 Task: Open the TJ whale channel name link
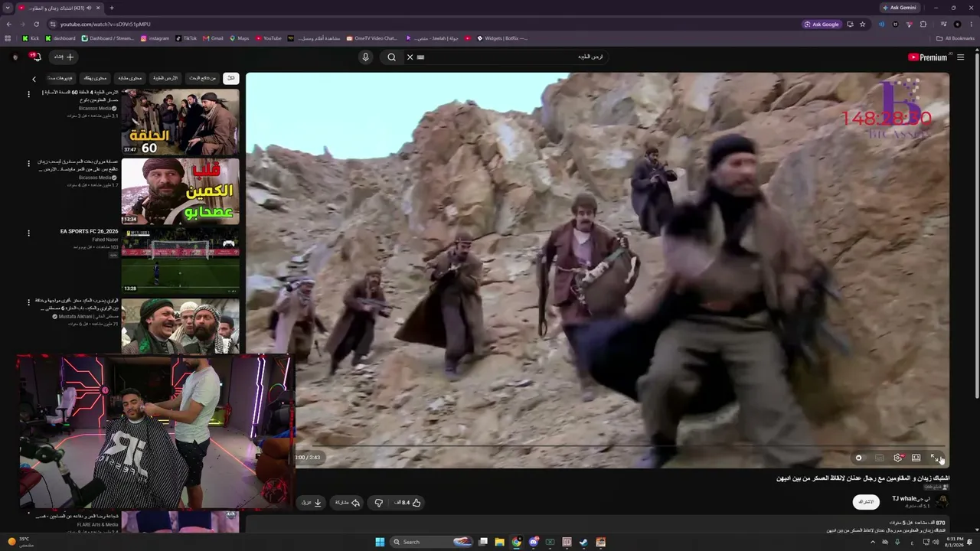911,499
